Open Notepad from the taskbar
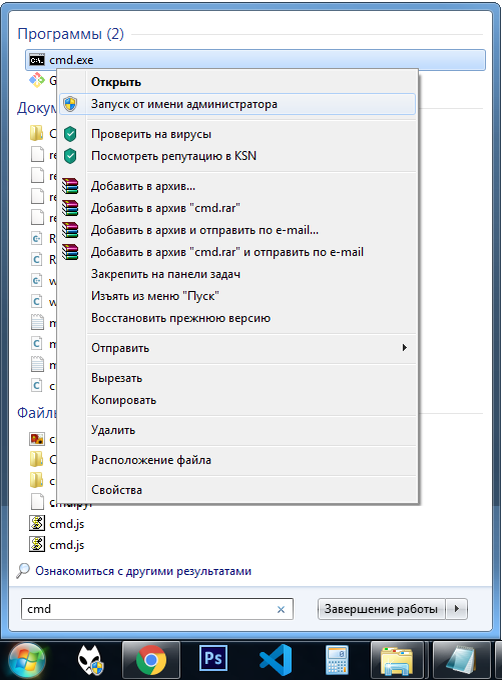The width and height of the screenshot is (502, 680). pyautogui.click(x=463, y=661)
